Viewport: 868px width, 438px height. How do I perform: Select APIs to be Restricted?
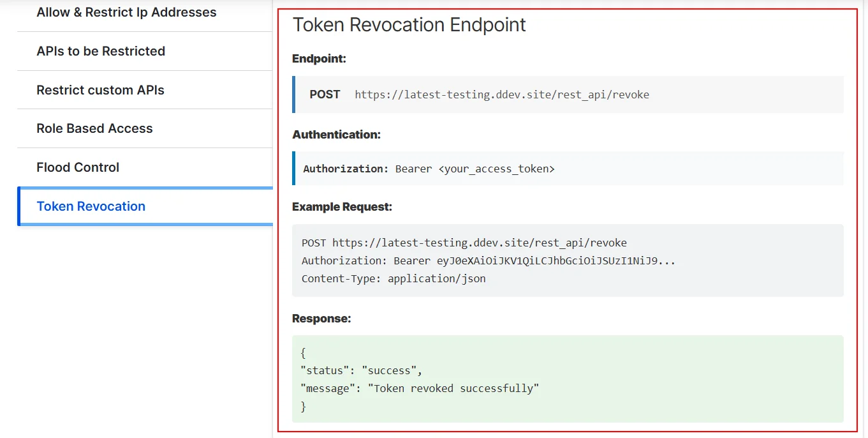point(100,51)
